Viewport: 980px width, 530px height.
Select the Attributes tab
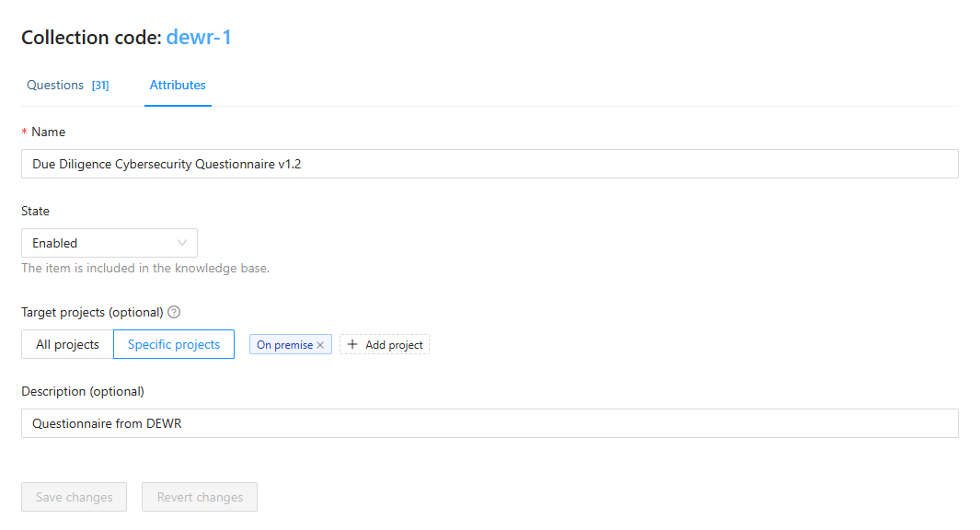click(178, 85)
